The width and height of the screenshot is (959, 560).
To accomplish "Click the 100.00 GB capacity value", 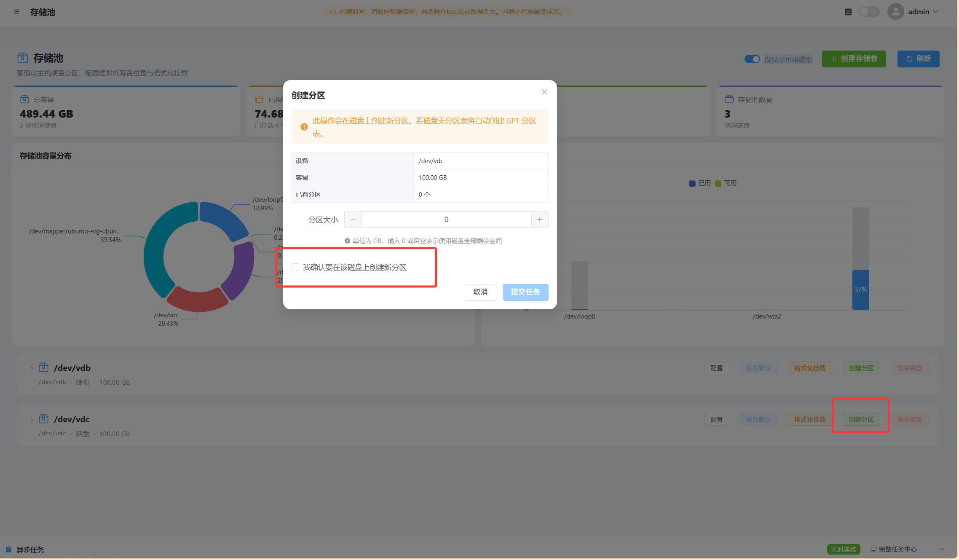I will tap(433, 178).
